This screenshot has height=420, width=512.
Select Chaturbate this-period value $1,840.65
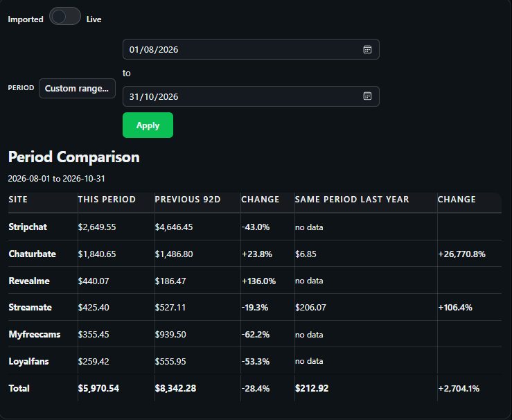click(x=97, y=254)
